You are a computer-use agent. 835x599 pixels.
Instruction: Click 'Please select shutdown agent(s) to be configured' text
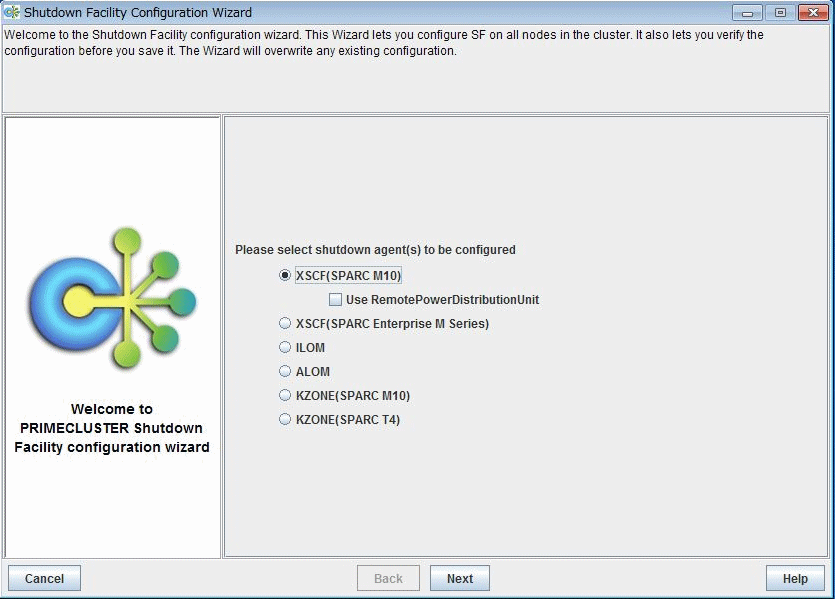375,250
